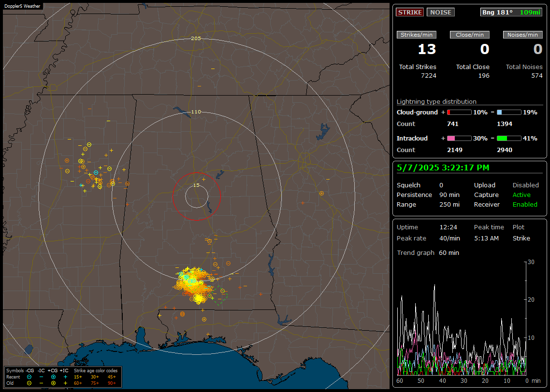Click the Recent -CG cyan symbol in legend
The width and height of the screenshot is (550, 392).
(x=29, y=377)
